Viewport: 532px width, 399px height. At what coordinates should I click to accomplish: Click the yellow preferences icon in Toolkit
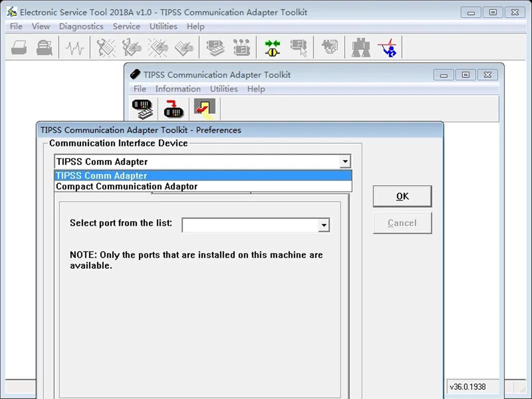pos(205,109)
